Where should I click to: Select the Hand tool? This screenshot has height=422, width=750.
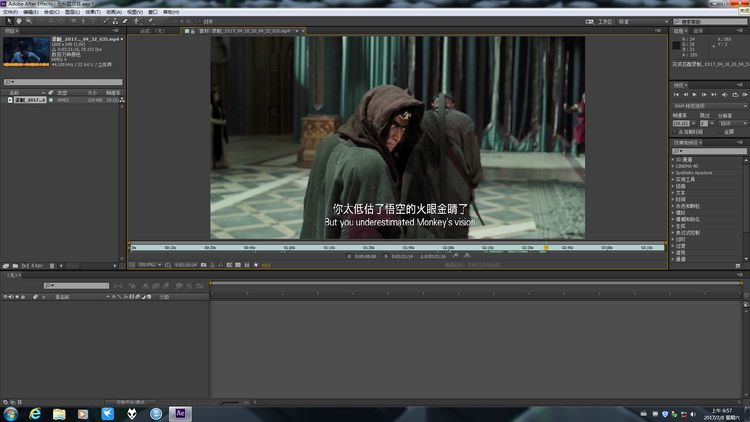(x=19, y=21)
